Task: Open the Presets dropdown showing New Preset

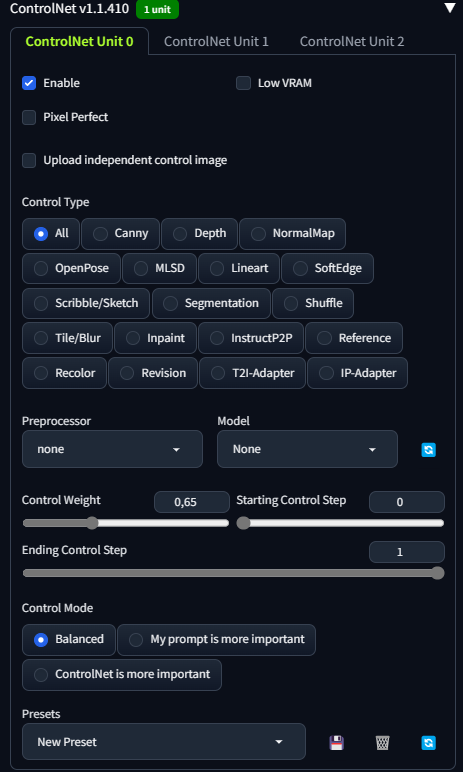Action: (x=164, y=741)
